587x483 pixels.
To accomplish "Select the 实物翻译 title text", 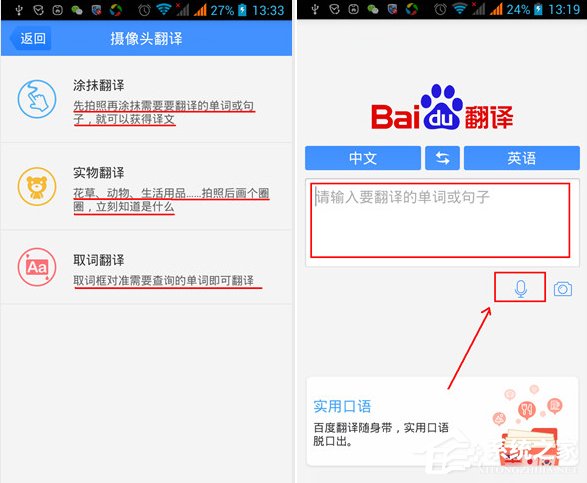I will point(98,173).
